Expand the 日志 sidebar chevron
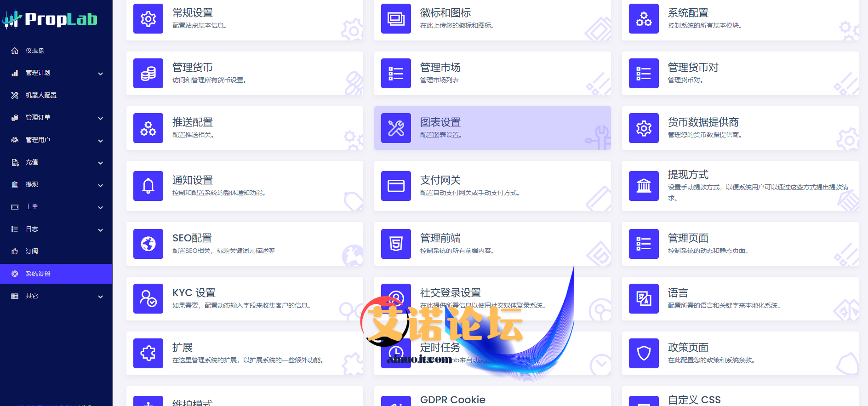The image size is (868, 406). [x=101, y=230]
